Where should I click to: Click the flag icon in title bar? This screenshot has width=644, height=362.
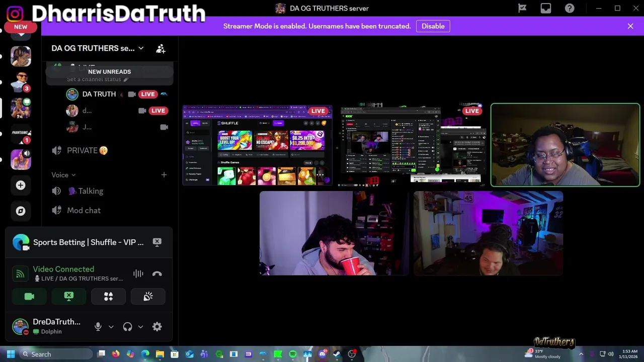pyautogui.click(x=522, y=8)
